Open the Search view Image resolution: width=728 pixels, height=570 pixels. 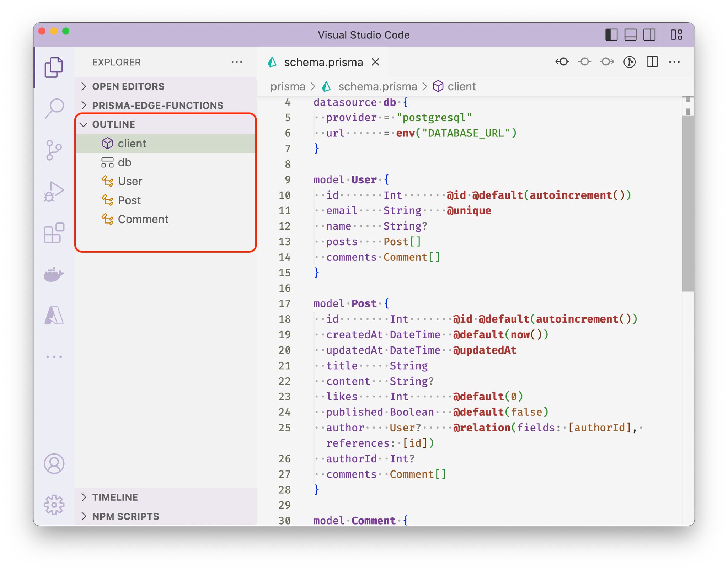point(54,108)
